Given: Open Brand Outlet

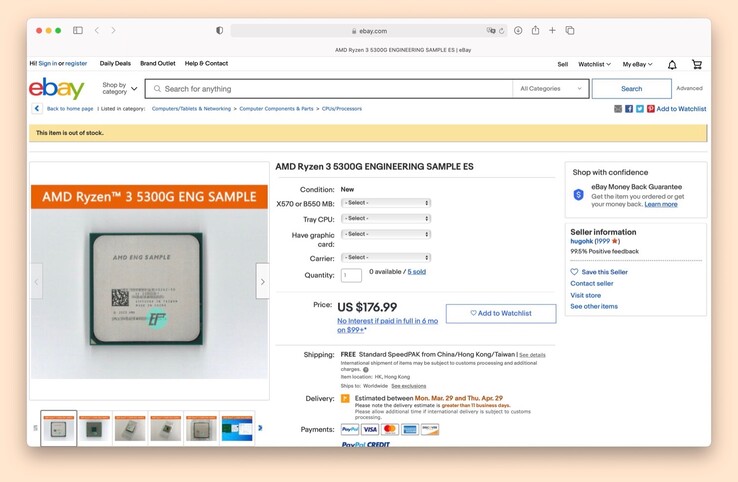Looking at the screenshot, I should (x=158, y=64).
